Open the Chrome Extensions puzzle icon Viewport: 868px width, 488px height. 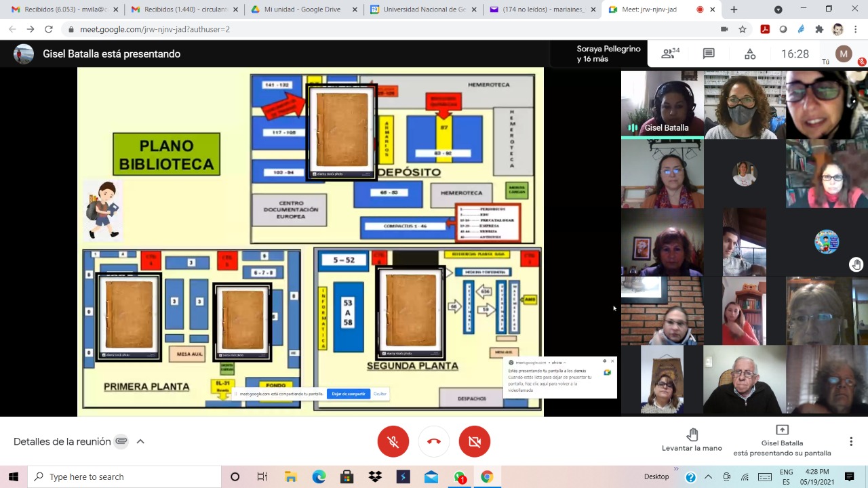coord(819,29)
